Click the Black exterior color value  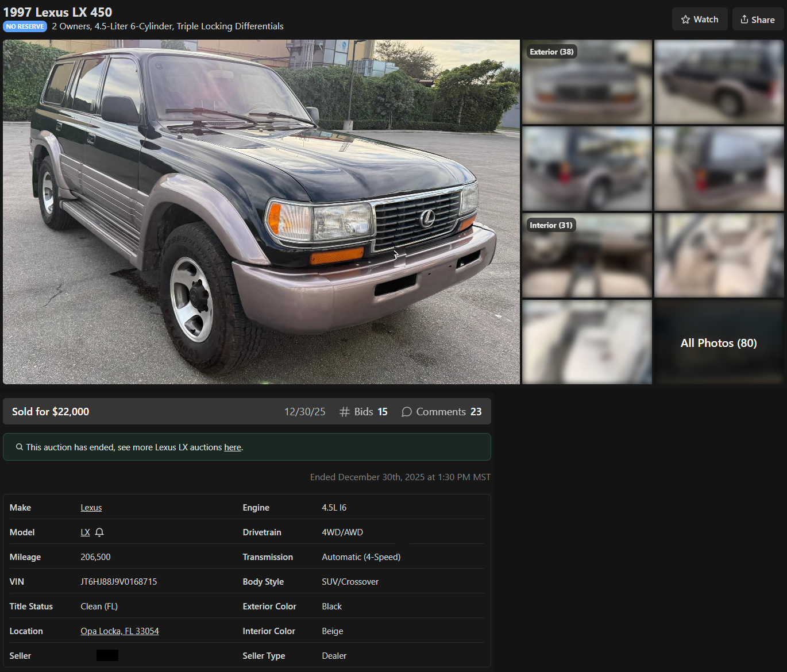(332, 607)
